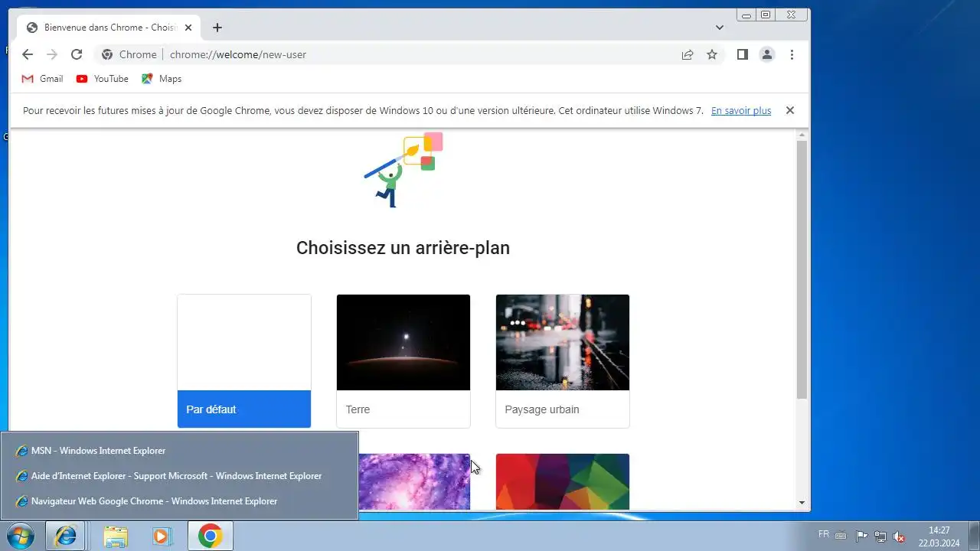Click the page scrollbar down arrow
This screenshot has width=980, height=551.
tap(802, 503)
